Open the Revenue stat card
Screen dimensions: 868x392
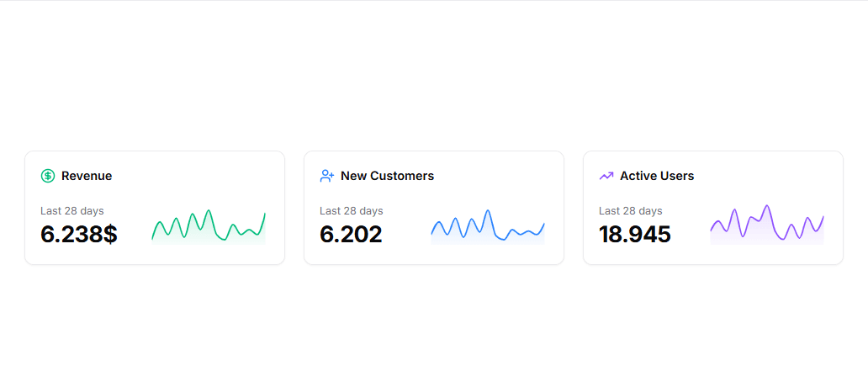click(x=155, y=252)
